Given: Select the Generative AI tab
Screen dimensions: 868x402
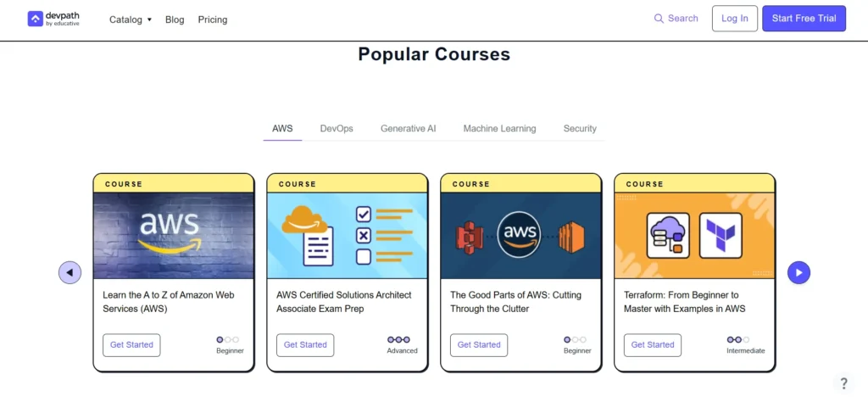Looking at the screenshot, I should coord(408,129).
